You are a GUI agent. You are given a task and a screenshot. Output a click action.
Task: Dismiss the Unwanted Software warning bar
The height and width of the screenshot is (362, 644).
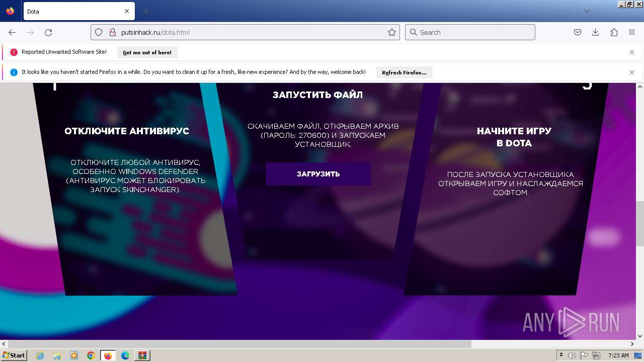pyautogui.click(x=632, y=52)
